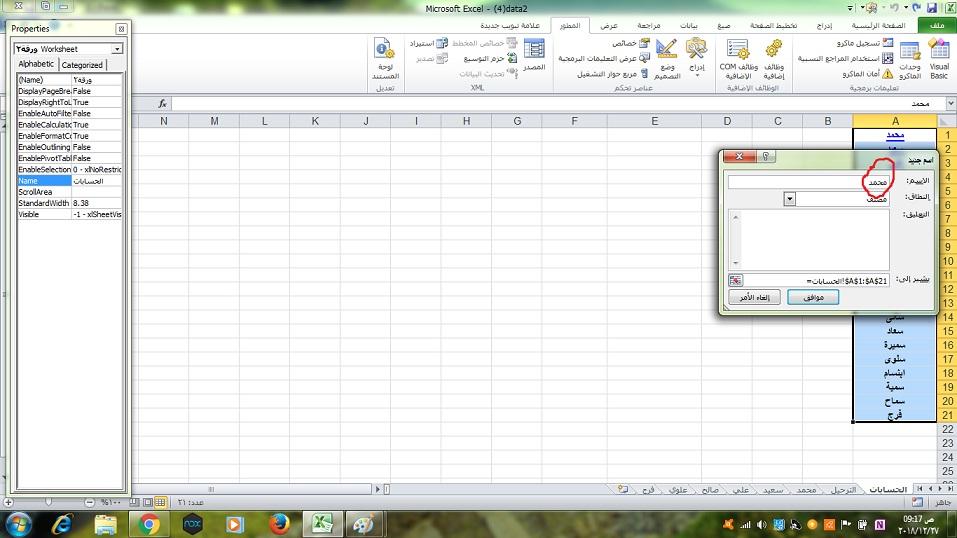This screenshot has width=957, height=538.
Task: Open the بيانات (Data) ribbon tab
Action: coord(690,25)
